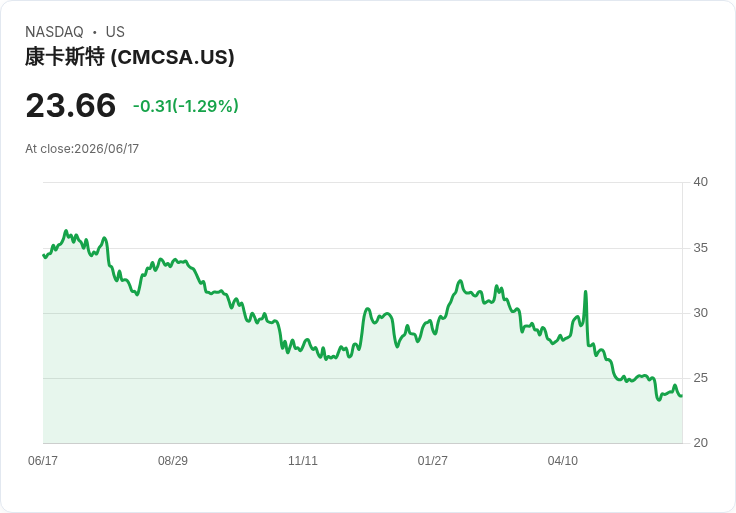Viewport: 736px width, 513px height.
Task: Click the stock title 康卡斯特 (CMCSA.US)
Action: (130, 57)
